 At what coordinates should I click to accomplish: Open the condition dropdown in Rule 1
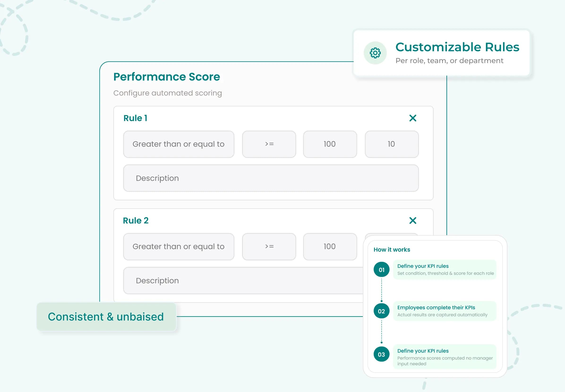(x=179, y=144)
